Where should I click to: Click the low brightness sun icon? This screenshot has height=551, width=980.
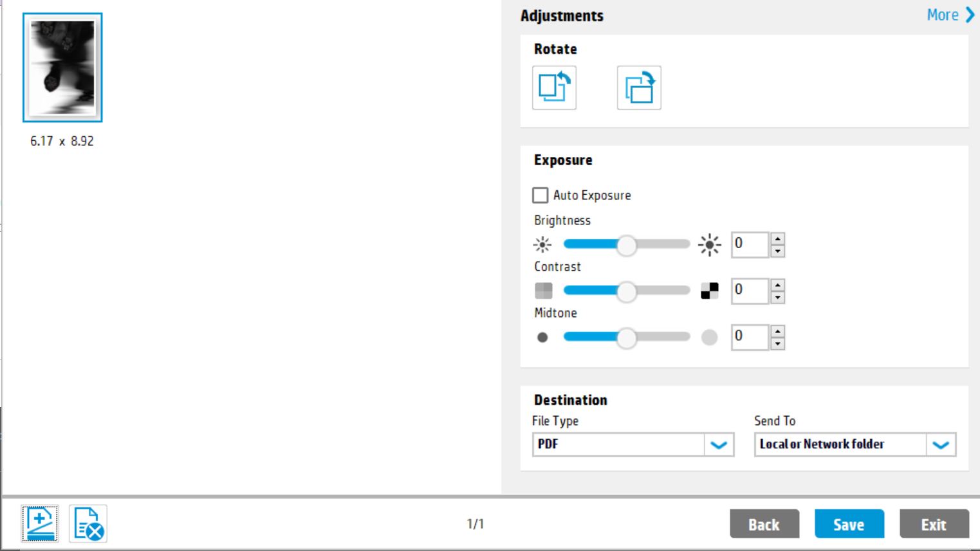click(x=542, y=245)
